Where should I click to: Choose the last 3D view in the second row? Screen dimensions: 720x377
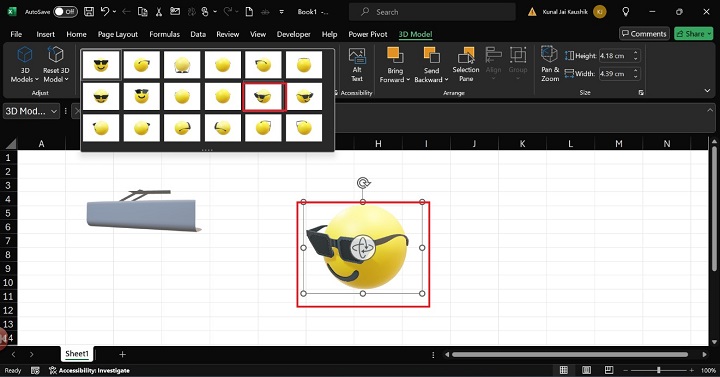(304, 96)
